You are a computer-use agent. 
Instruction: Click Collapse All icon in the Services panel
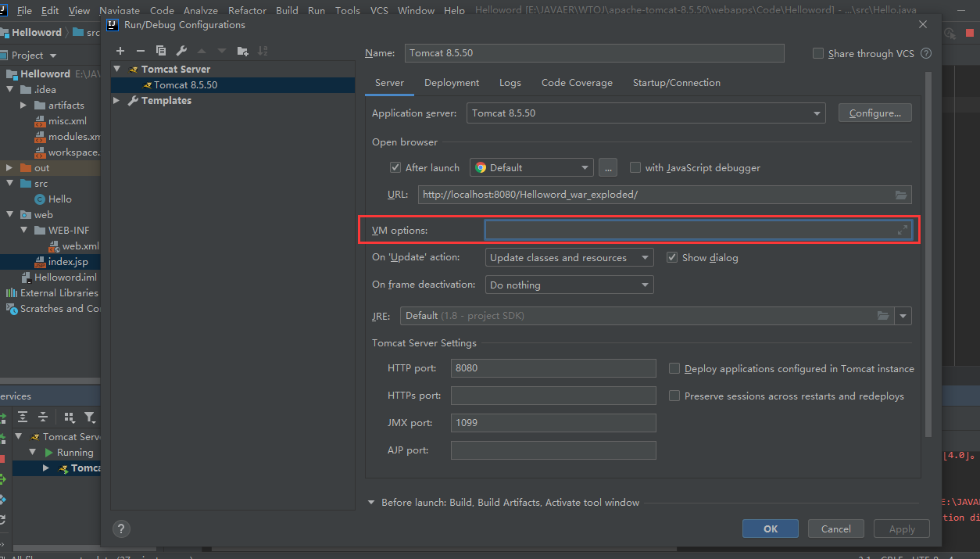coord(43,417)
